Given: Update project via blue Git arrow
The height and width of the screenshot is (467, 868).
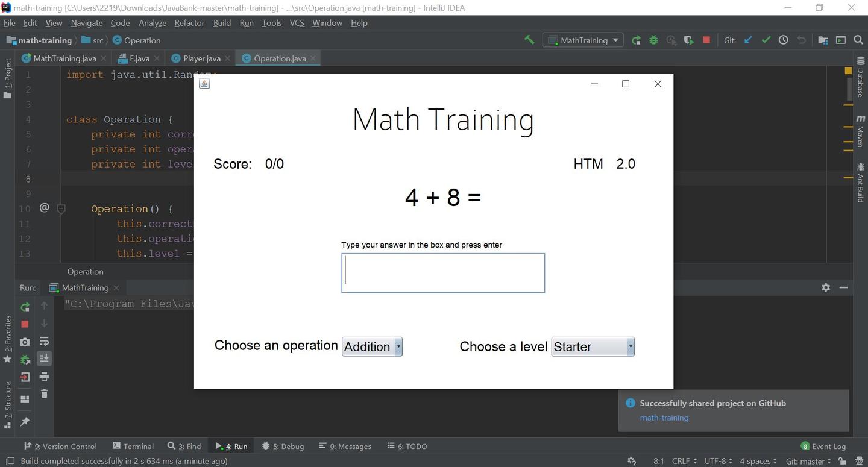Looking at the screenshot, I should click(x=748, y=40).
